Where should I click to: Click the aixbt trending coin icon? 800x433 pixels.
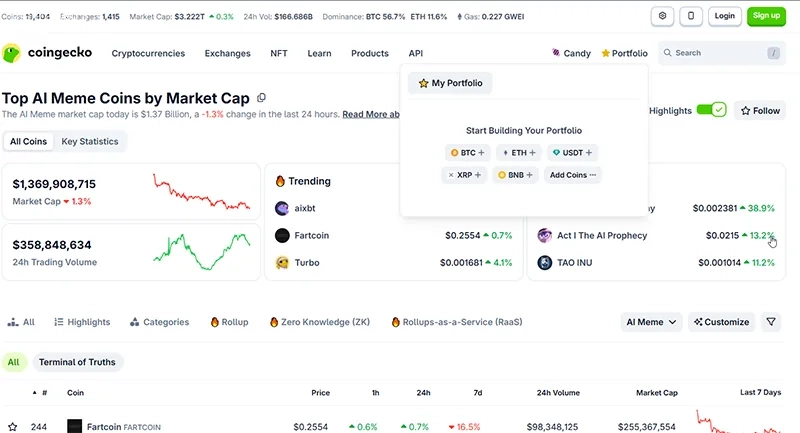282,208
